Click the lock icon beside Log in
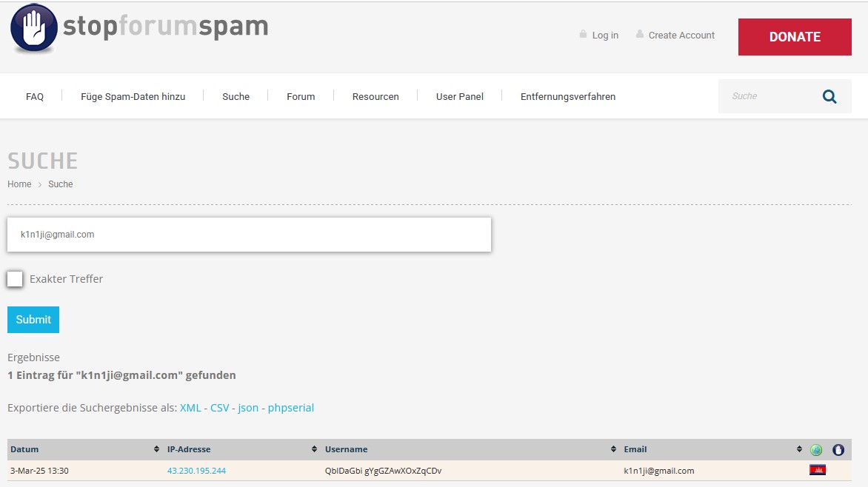 pyautogui.click(x=583, y=34)
